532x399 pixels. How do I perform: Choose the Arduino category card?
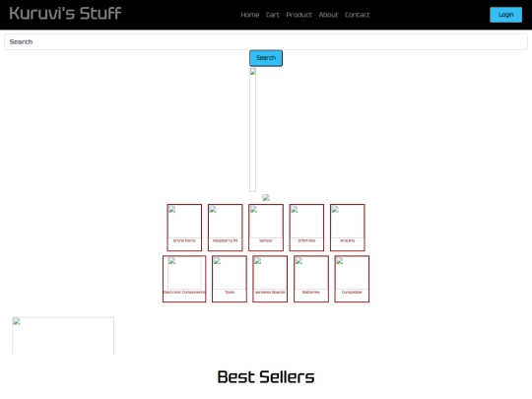pos(348,228)
